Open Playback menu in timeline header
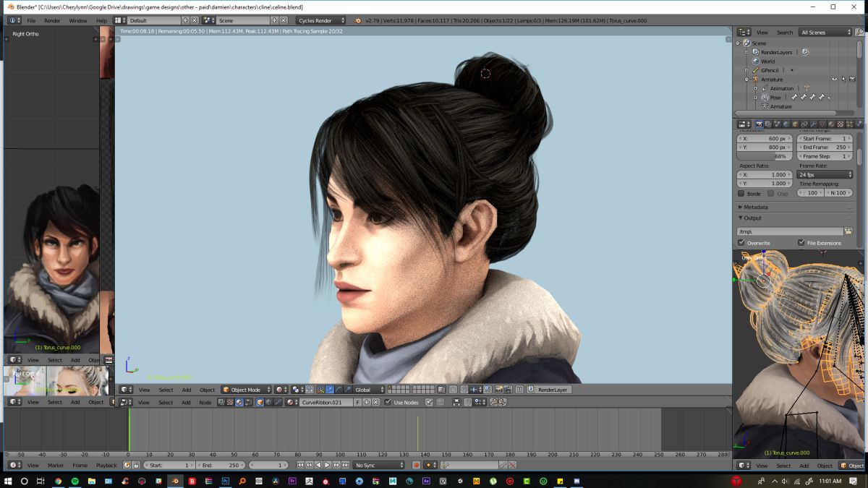The width and height of the screenshot is (868, 488). [x=106, y=465]
